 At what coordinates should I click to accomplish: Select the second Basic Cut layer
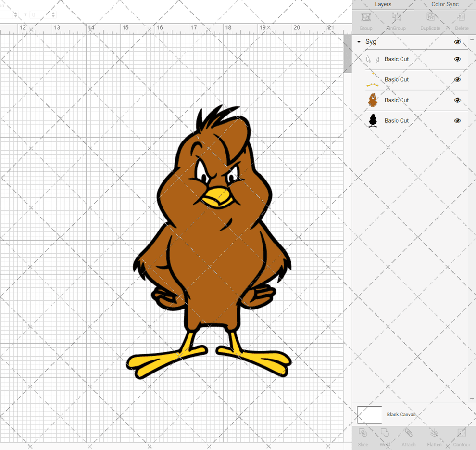point(396,79)
